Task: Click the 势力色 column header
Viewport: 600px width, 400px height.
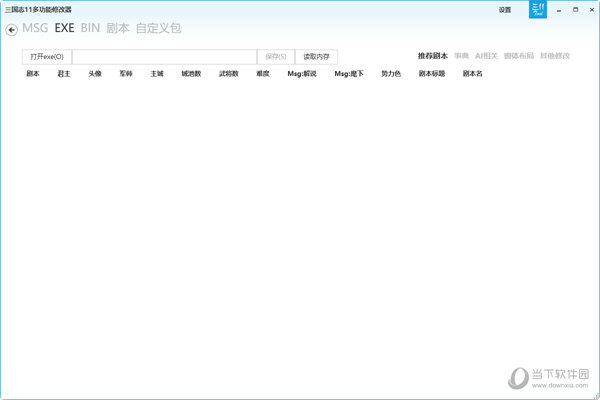Action: tap(391, 73)
